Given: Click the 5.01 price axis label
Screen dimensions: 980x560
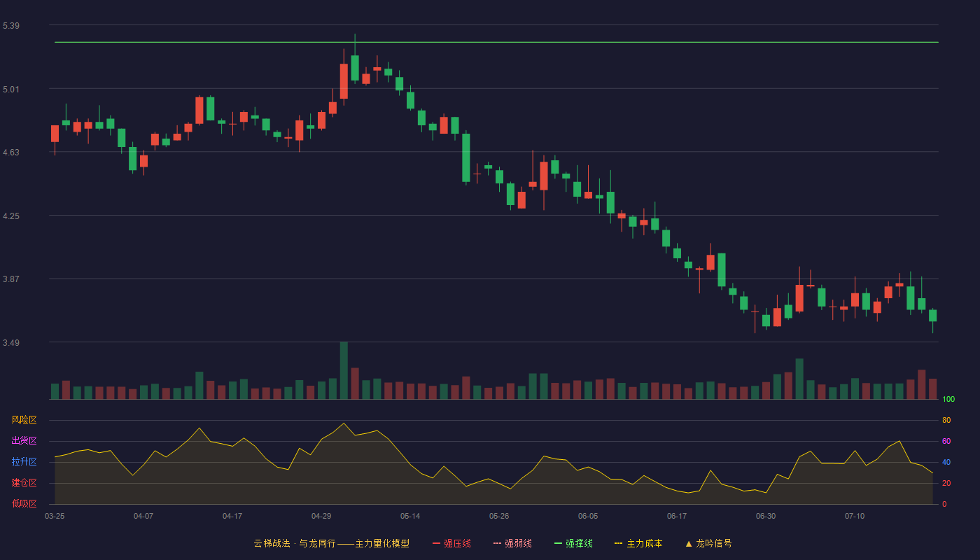Looking at the screenshot, I should click(x=11, y=89).
